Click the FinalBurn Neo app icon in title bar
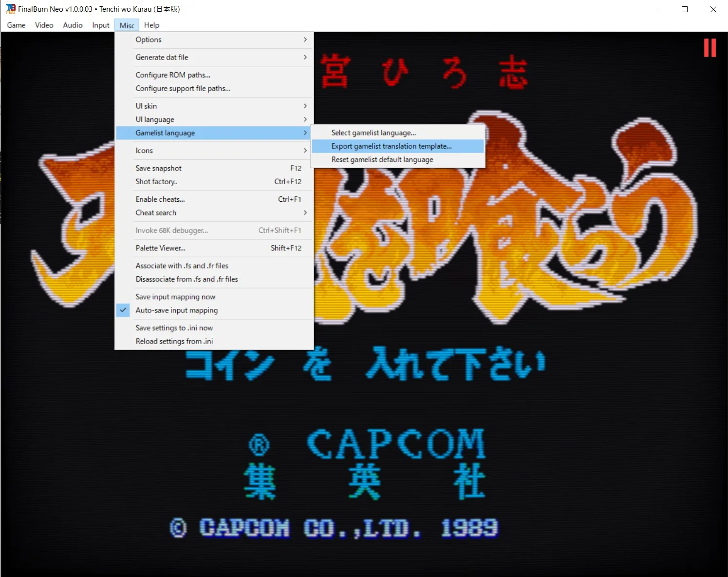This screenshot has width=728, height=577. click(x=10, y=9)
